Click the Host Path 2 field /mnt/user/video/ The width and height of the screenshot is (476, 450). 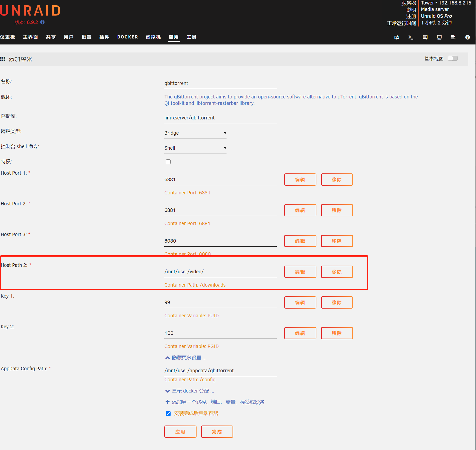tap(220, 272)
